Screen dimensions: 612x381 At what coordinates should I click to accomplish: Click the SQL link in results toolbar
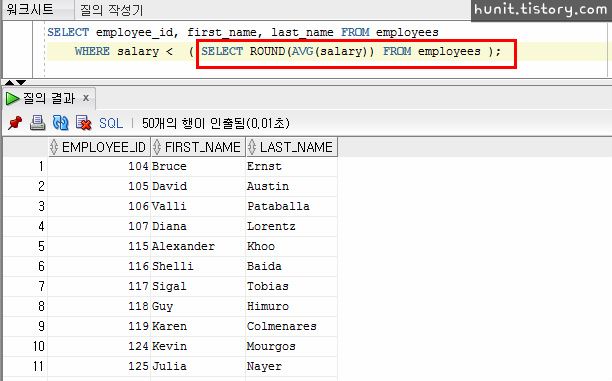[x=111, y=123]
